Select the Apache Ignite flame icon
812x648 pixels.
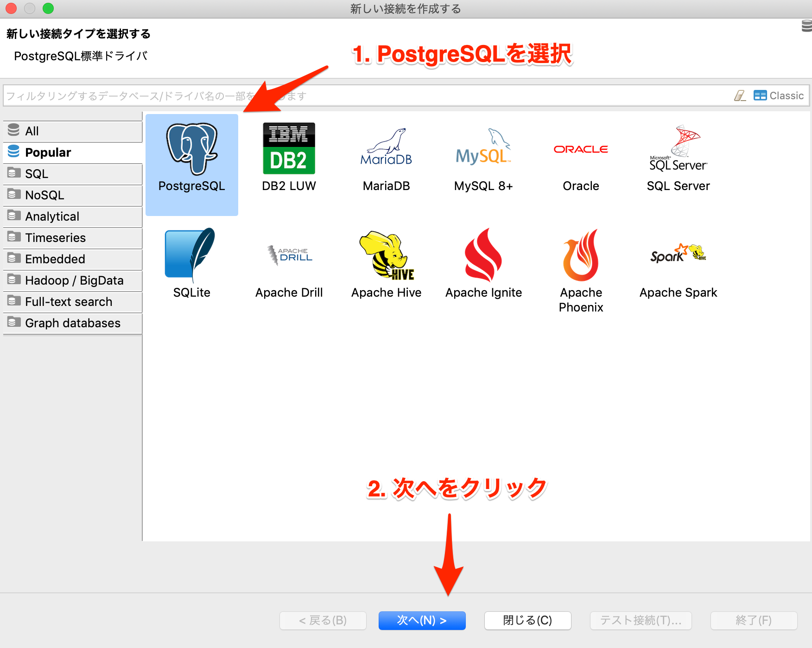pos(483,255)
